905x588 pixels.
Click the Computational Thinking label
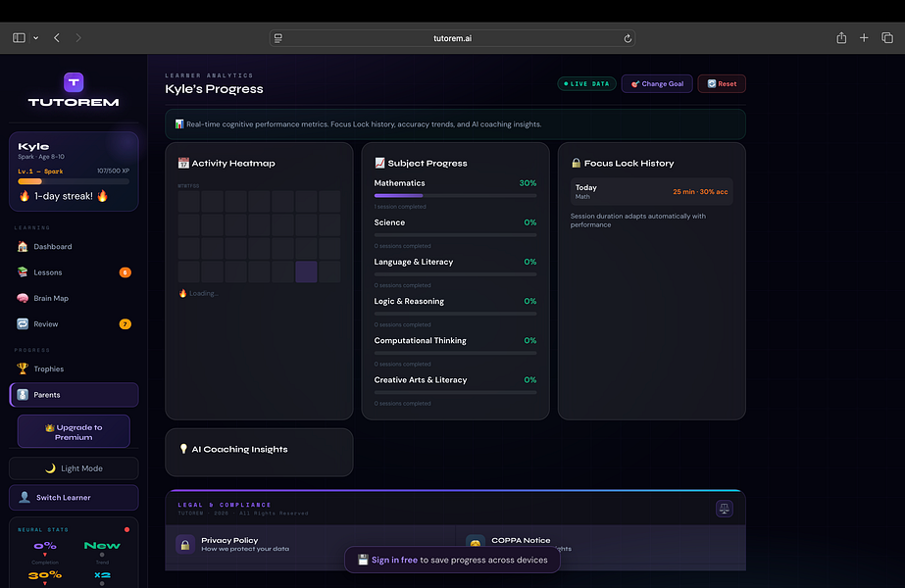click(421, 340)
